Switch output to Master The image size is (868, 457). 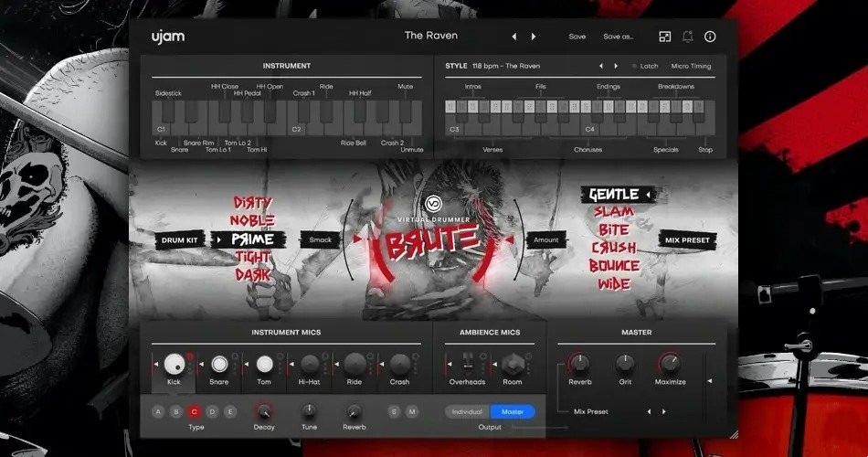(513, 411)
